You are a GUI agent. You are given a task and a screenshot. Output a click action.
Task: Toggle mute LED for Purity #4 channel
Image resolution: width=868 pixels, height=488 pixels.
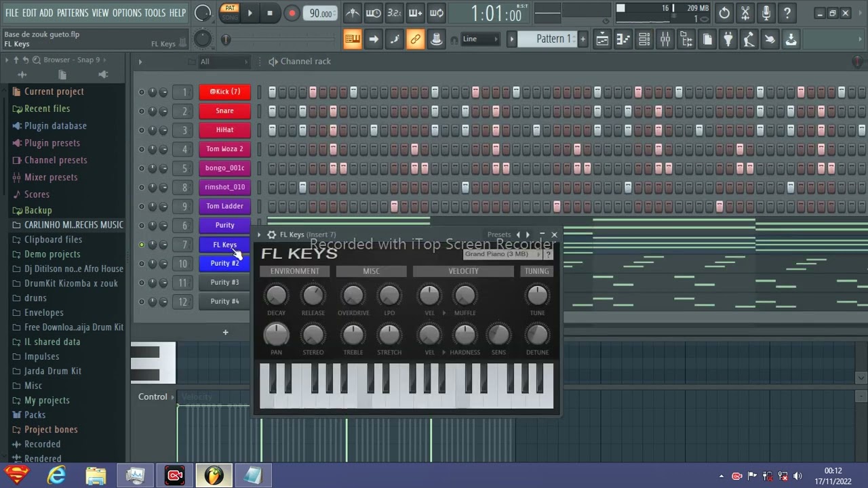coord(142,302)
